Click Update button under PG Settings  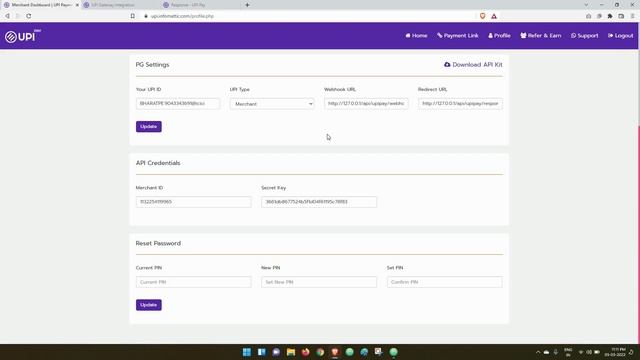[x=149, y=127]
